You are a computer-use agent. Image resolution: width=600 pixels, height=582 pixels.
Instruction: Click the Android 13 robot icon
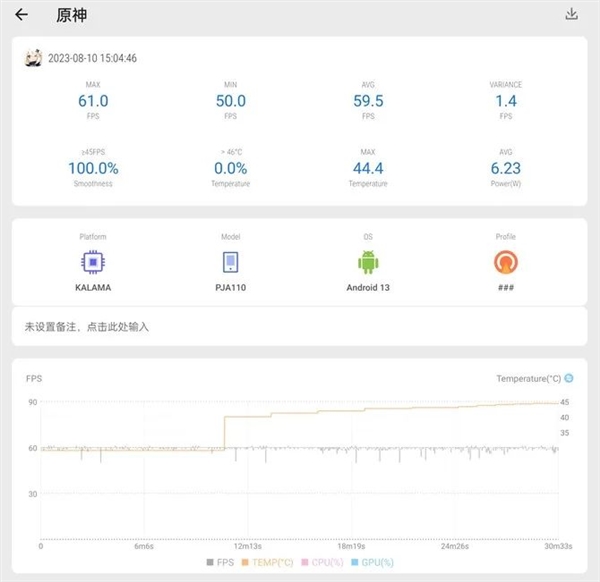click(369, 263)
